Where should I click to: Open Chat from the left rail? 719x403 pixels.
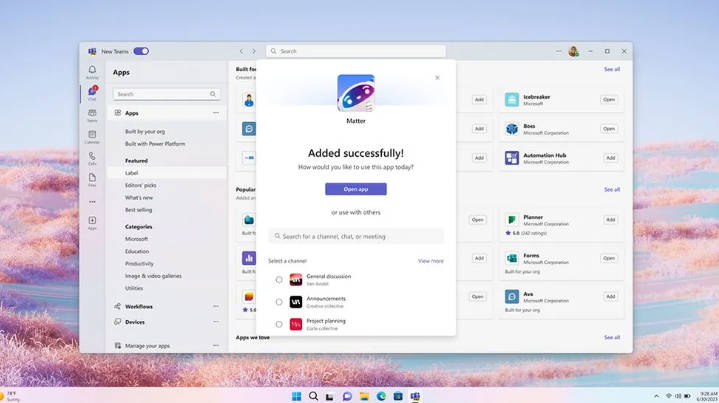pyautogui.click(x=92, y=93)
